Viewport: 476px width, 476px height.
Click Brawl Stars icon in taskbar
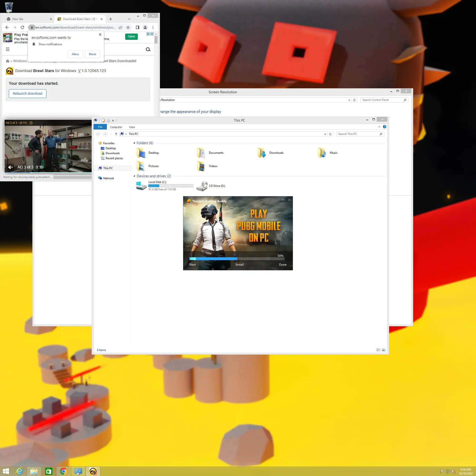(93, 471)
